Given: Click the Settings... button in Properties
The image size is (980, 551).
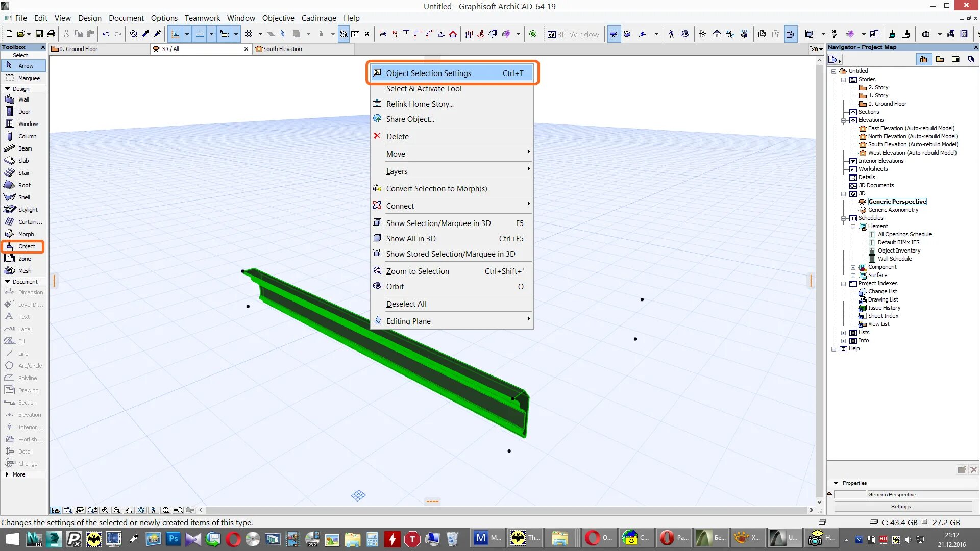Looking at the screenshot, I should (x=902, y=507).
